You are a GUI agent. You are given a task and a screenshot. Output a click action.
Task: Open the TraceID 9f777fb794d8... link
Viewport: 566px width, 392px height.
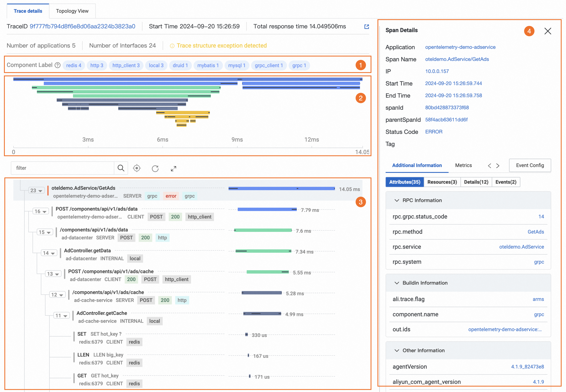click(x=83, y=26)
